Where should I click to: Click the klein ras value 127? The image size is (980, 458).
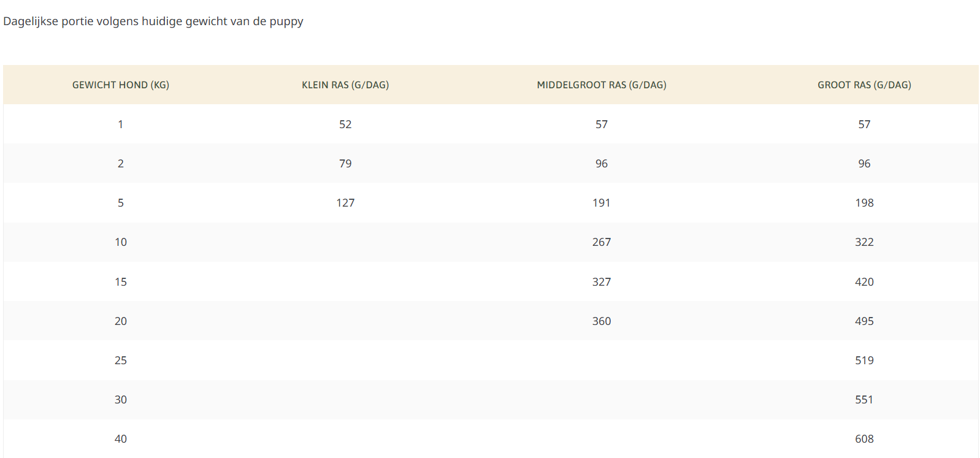tap(345, 203)
